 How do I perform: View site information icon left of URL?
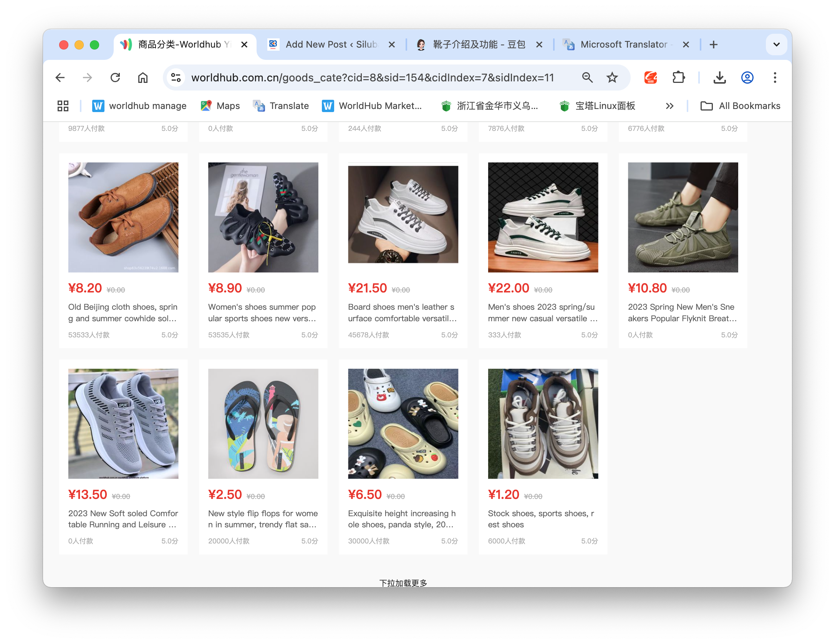(x=176, y=78)
